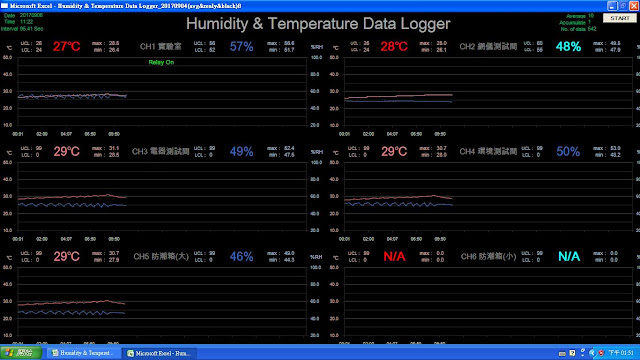Select the CH1 57% humidity reading
The height and width of the screenshot is (360, 640).
241,47
